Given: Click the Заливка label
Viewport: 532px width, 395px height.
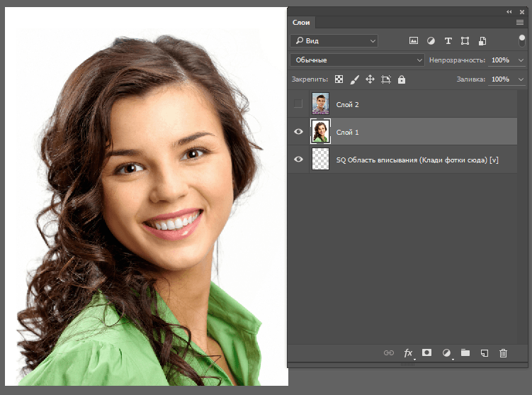Looking at the screenshot, I should click(471, 79).
